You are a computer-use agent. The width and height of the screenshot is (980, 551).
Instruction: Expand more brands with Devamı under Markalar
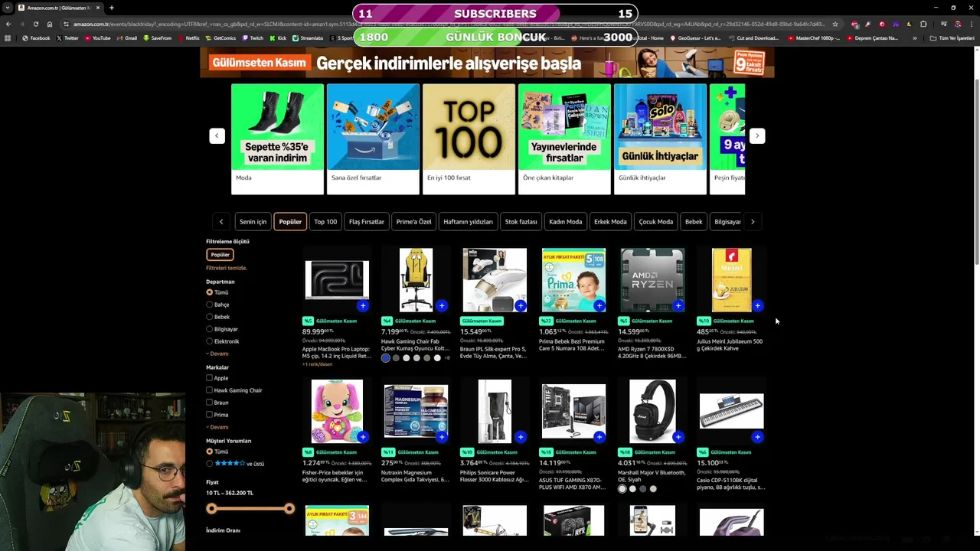(x=217, y=427)
